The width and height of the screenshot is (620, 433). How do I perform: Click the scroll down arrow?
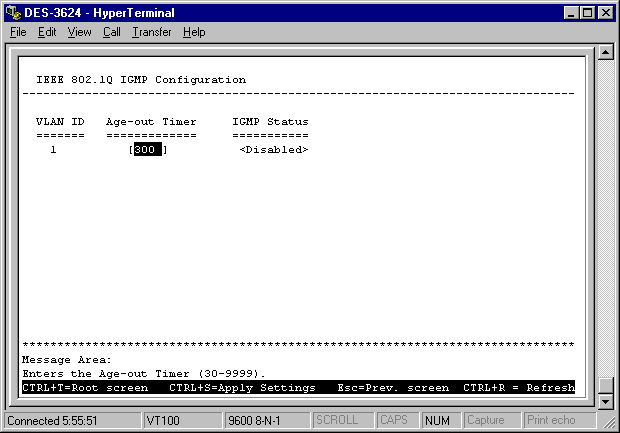[x=604, y=401]
